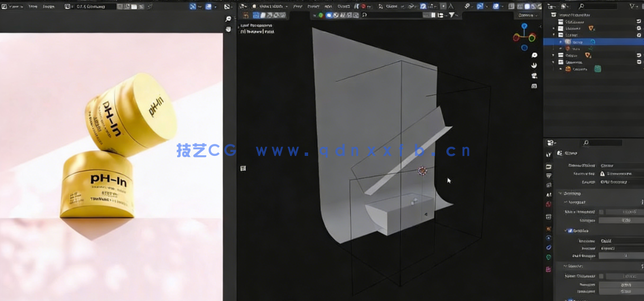Click the Outliner search field
This screenshot has width=644, height=301.
pos(598,6)
